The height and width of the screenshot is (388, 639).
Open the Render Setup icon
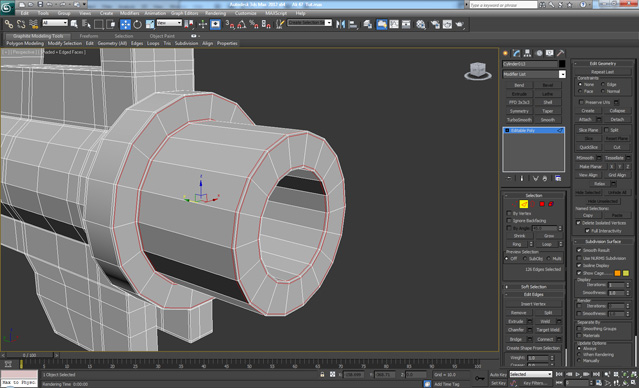click(x=435, y=24)
